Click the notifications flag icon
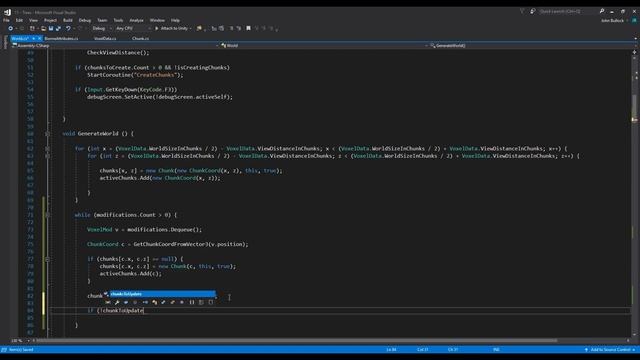Image resolution: width=640 pixels, height=360 pixels. [522, 11]
